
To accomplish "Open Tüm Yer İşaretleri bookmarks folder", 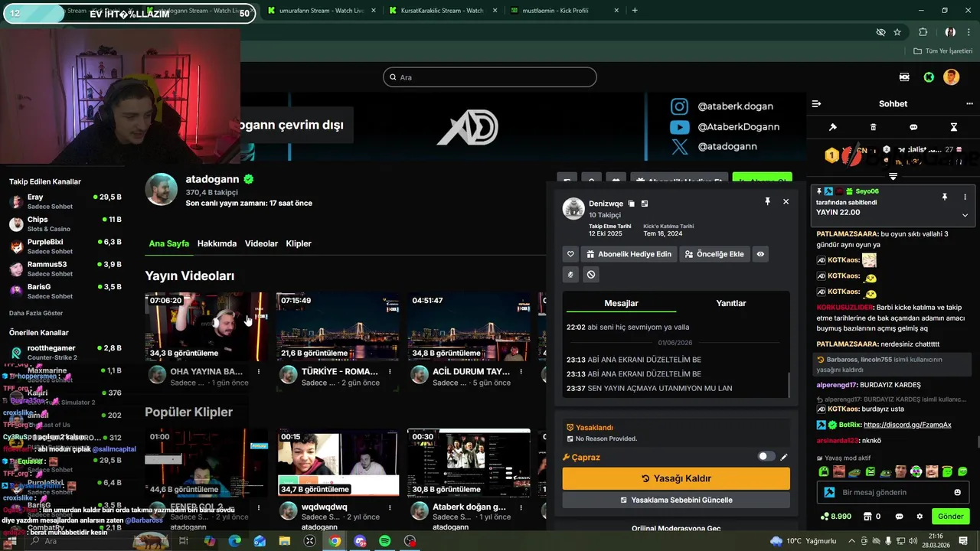I will click(942, 51).
